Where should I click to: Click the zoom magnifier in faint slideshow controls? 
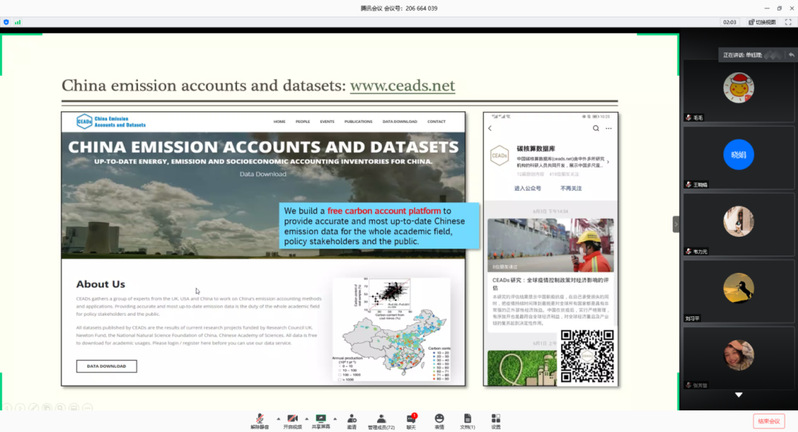(x=61, y=408)
